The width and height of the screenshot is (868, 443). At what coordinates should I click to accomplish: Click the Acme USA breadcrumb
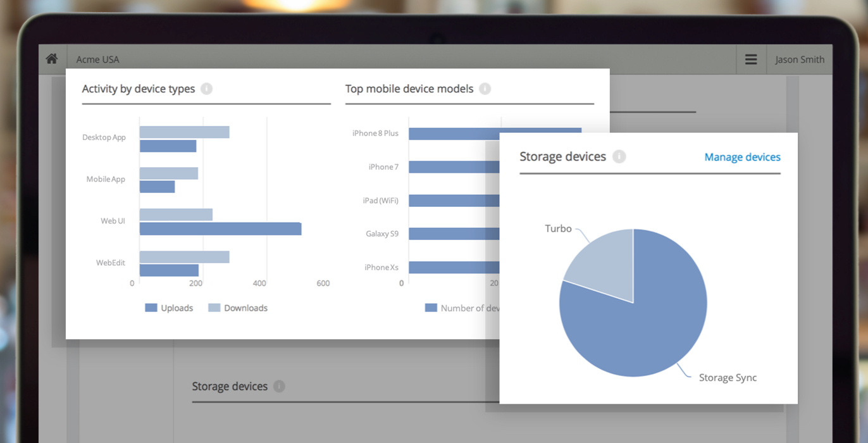point(97,59)
